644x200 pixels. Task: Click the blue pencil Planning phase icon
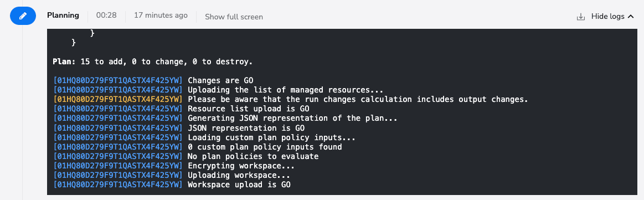tap(23, 16)
